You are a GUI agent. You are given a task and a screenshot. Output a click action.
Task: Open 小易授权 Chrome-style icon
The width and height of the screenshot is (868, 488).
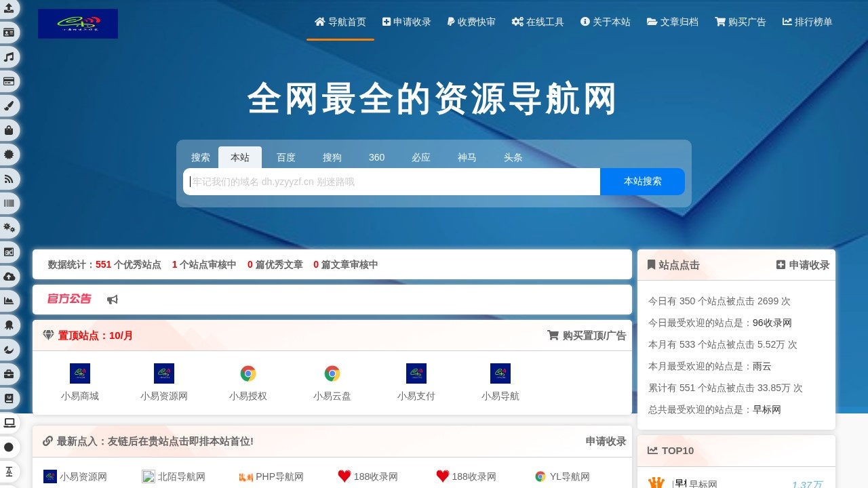pyautogui.click(x=248, y=373)
